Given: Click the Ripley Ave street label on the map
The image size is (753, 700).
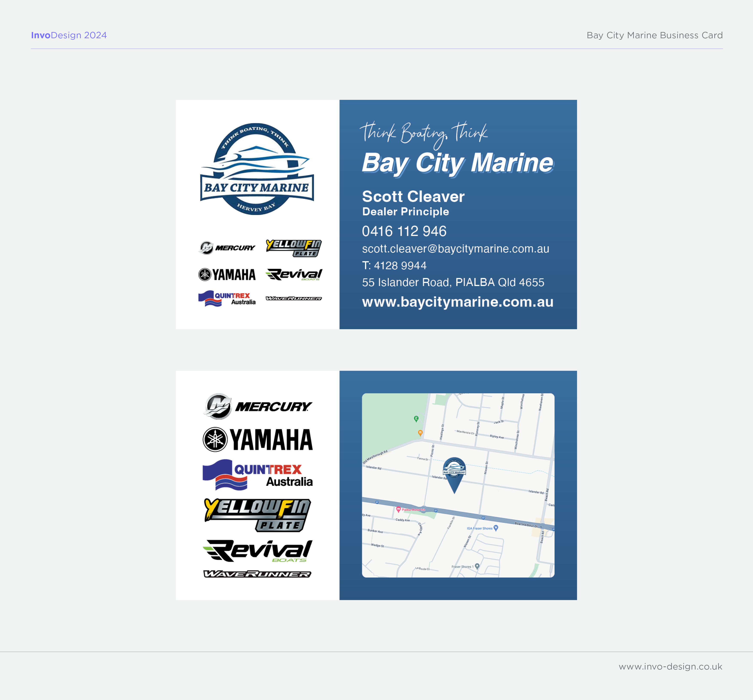Looking at the screenshot, I should click(x=497, y=437).
